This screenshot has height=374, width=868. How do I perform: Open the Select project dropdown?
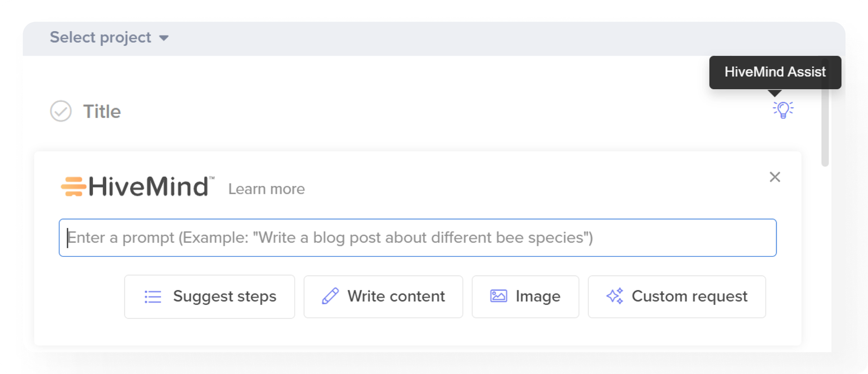pos(109,38)
